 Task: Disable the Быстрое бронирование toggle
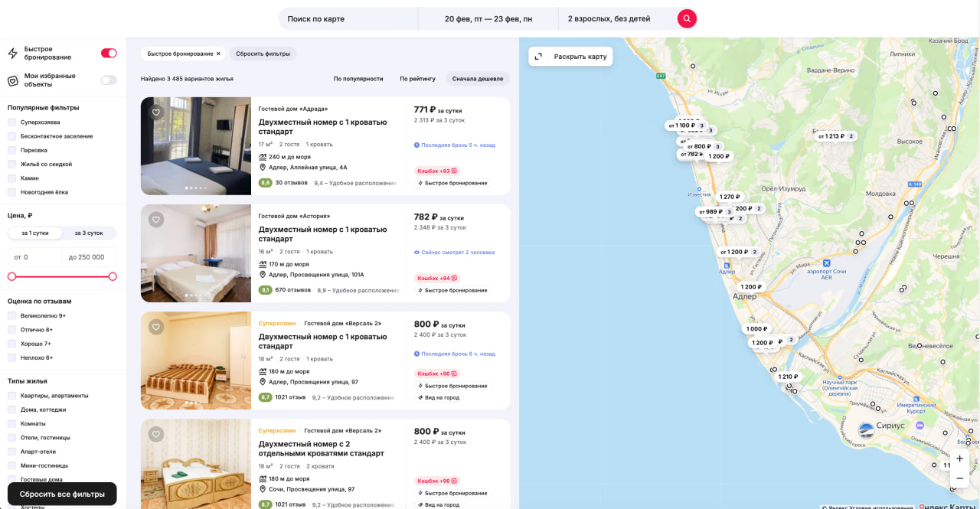109,53
